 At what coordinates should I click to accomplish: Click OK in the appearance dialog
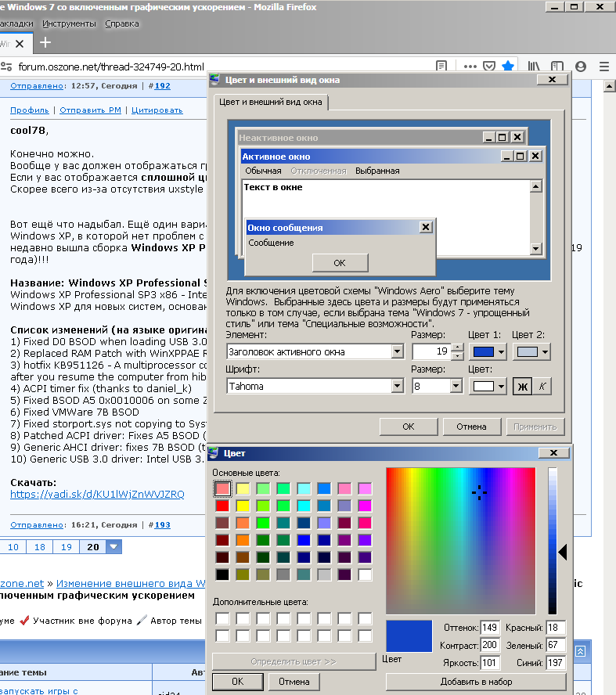coord(408,427)
